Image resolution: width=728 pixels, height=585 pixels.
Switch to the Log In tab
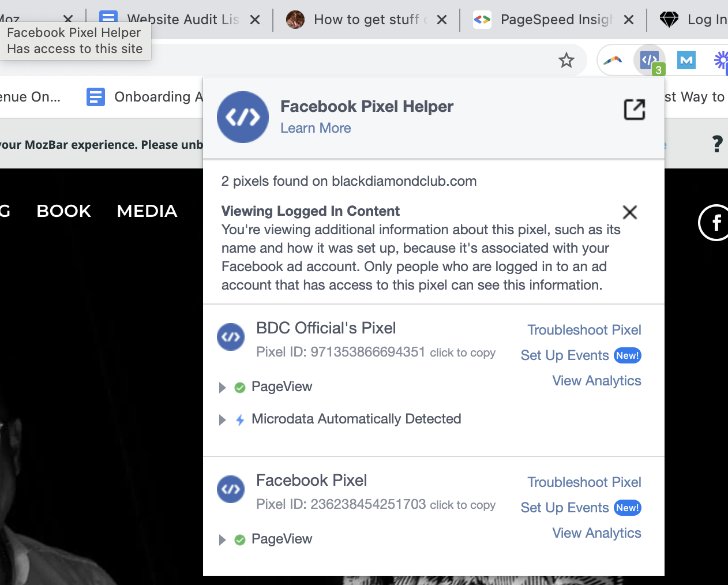692,20
